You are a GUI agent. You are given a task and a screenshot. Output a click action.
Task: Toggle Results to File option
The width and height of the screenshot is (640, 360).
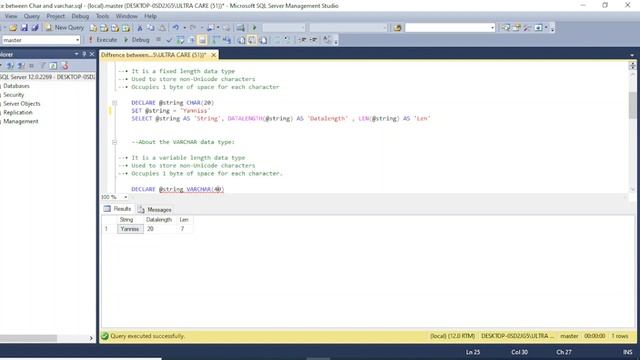coord(263,40)
